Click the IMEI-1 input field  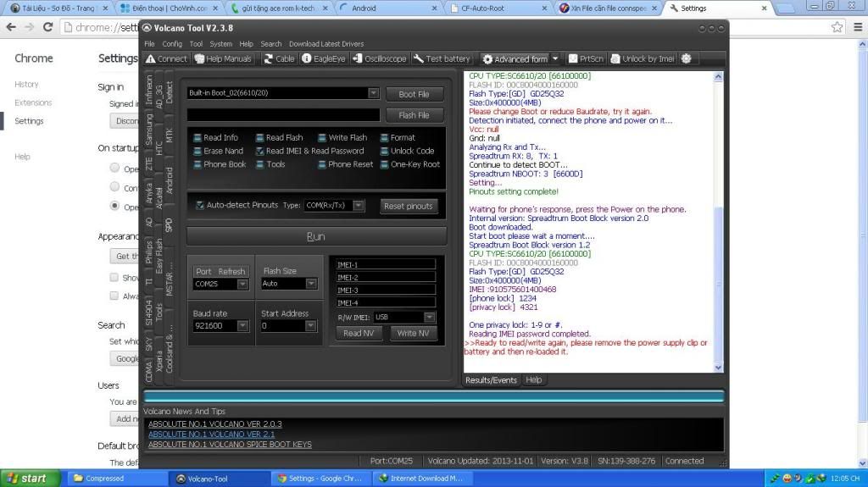(x=386, y=264)
